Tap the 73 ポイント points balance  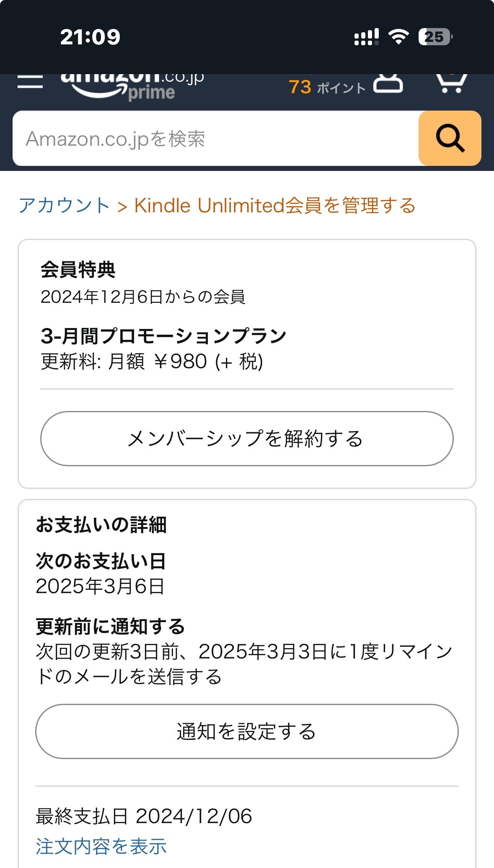click(327, 87)
